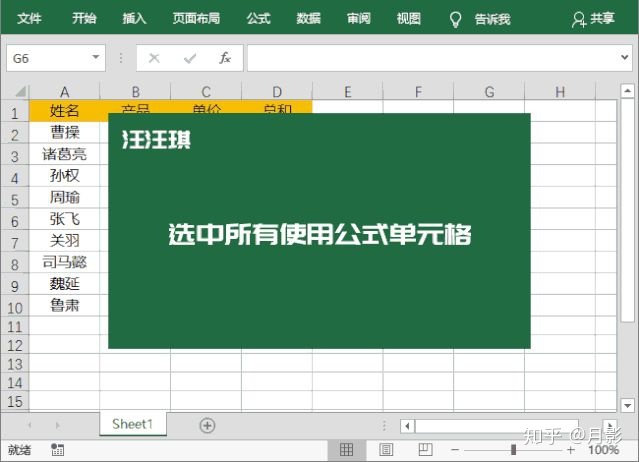Click the zoom out minus button
The height and width of the screenshot is (462, 639).
(x=455, y=450)
